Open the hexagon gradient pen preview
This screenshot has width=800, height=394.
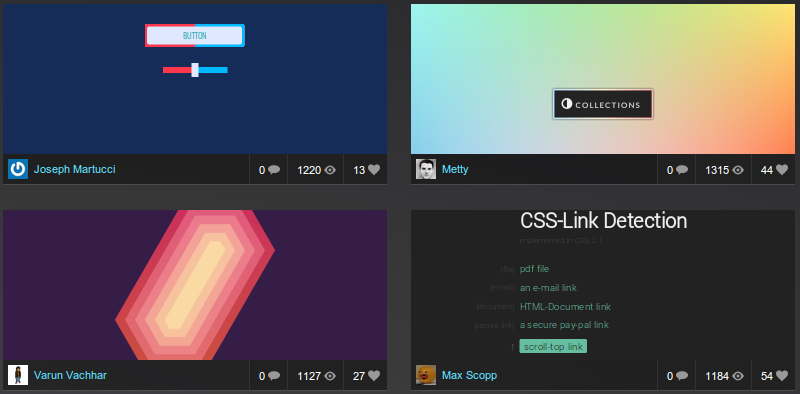(x=195, y=285)
